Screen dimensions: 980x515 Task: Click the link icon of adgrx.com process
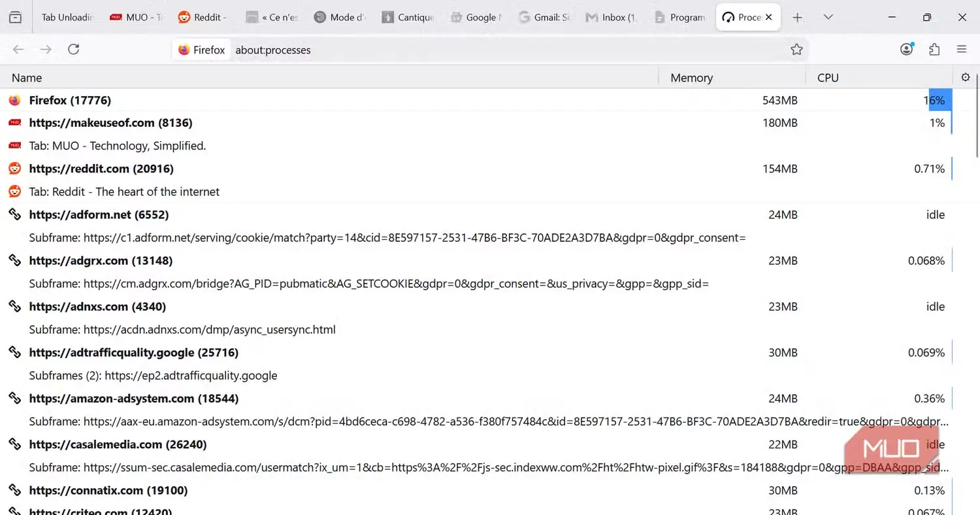14,261
